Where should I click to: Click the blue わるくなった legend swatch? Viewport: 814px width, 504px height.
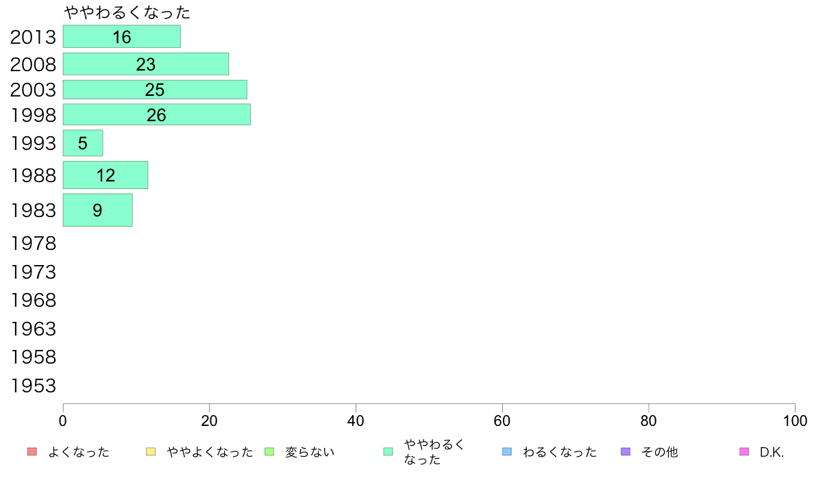point(506,451)
